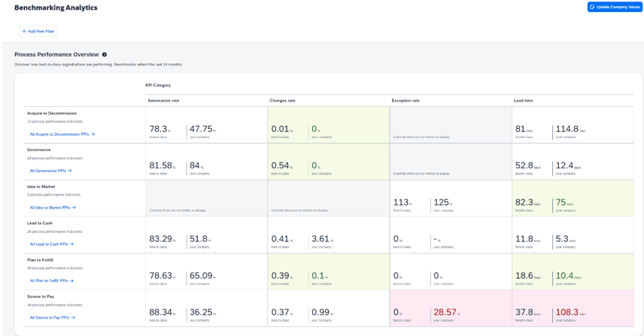Click the refresh icon on Update Company Values
The image size is (644, 336).
pos(592,7)
